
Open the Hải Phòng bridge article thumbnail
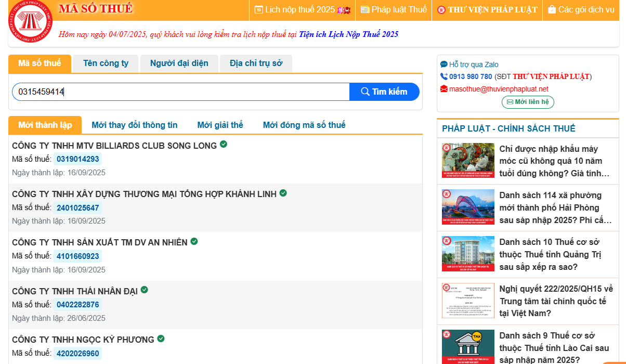(x=468, y=207)
